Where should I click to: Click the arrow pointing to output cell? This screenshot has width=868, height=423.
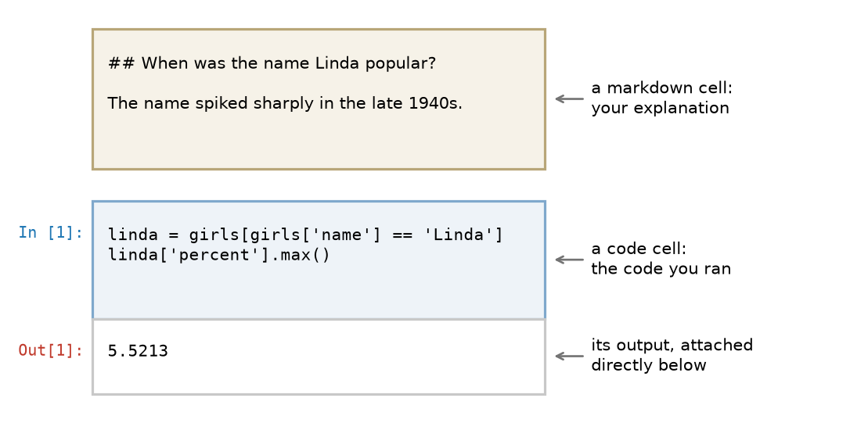(x=570, y=356)
